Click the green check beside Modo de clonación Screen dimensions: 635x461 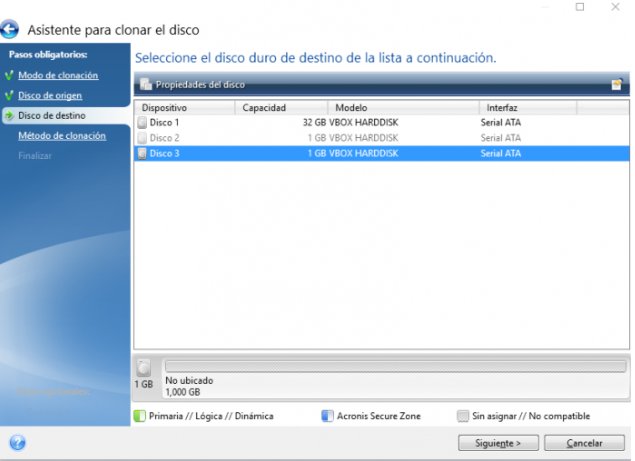tap(9, 75)
